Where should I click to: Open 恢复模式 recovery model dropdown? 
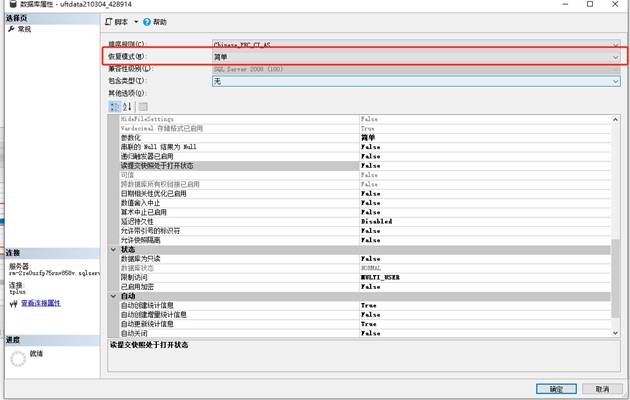tap(615, 57)
